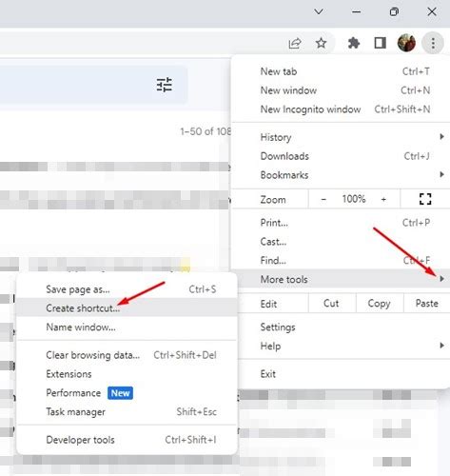Open Extensions from More tools submenu

pyautogui.click(x=127, y=374)
